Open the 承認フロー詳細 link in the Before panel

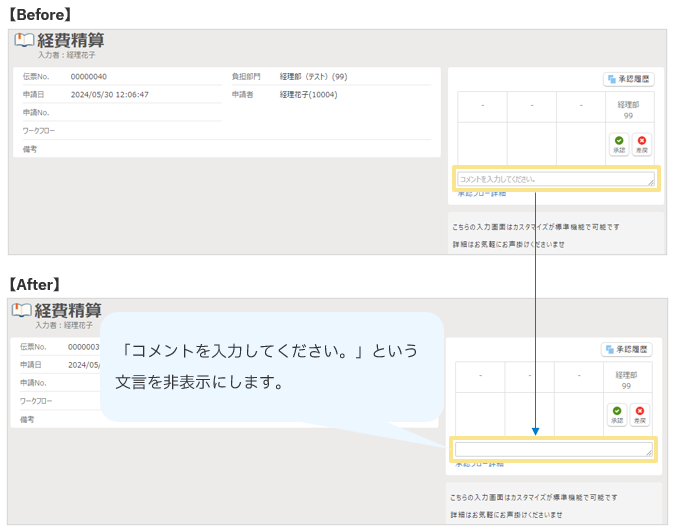point(481,194)
